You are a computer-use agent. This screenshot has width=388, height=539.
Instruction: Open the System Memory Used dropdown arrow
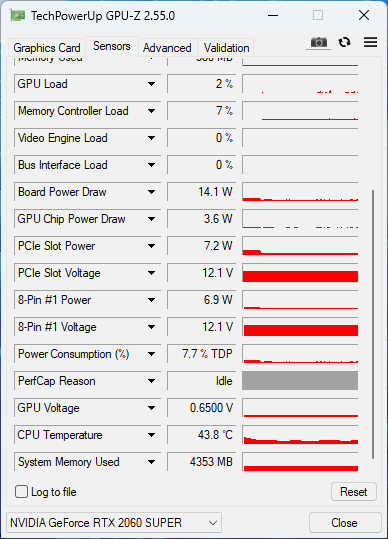(x=151, y=462)
